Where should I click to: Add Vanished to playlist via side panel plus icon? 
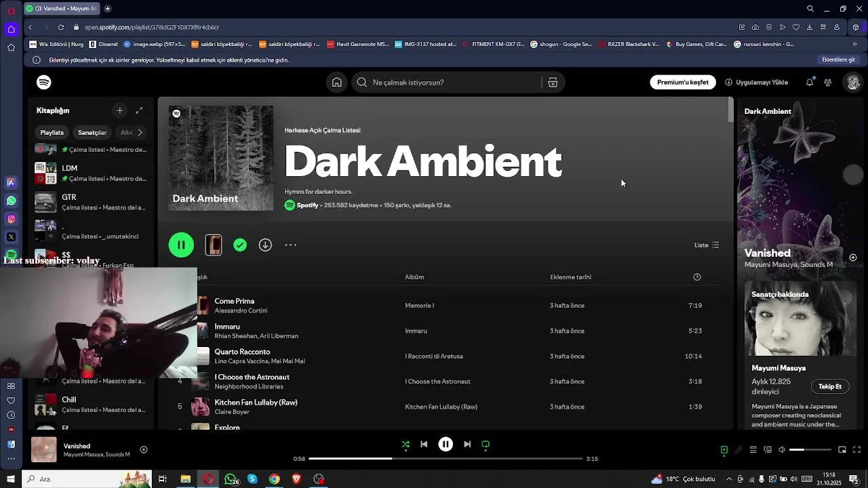[x=853, y=258]
